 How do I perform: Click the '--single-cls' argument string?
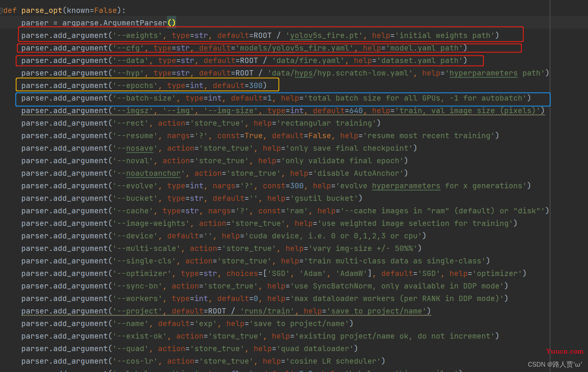[x=144, y=261]
